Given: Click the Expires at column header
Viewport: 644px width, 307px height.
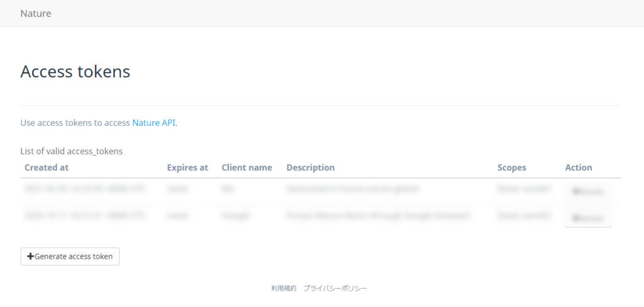Looking at the screenshot, I should pyautogui.click(x=187, y=167).
